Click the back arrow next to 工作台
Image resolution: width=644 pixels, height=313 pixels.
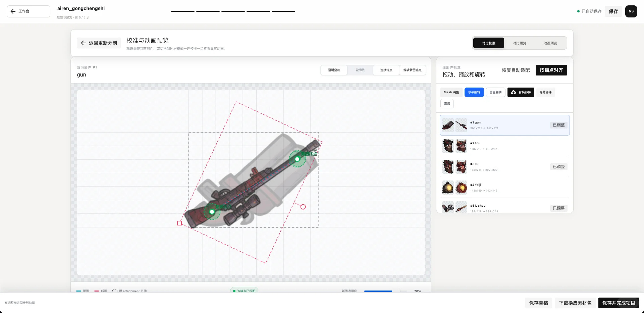[x=13, y=11]
